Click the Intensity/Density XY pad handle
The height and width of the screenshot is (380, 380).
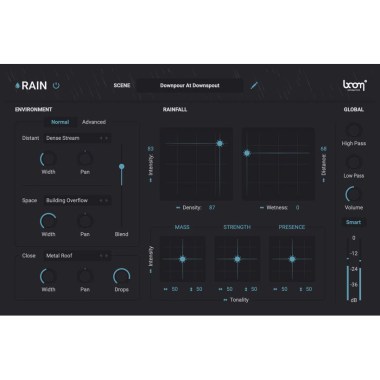[220, 143]
